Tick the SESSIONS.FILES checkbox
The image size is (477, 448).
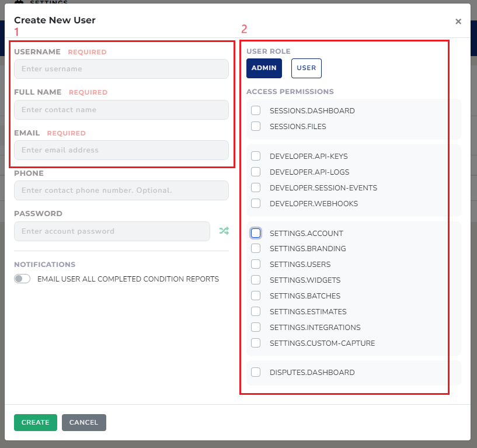tap(256, 126)
